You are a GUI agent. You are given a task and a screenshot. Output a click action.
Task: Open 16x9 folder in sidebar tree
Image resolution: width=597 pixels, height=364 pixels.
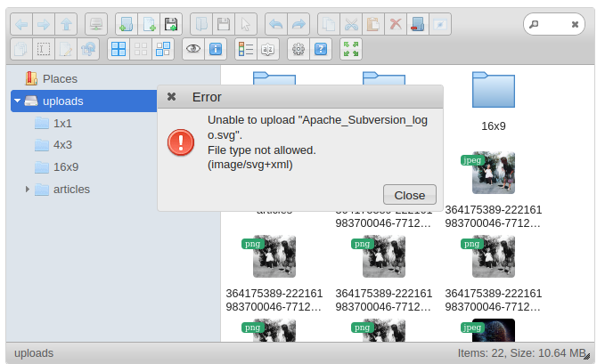[66, 167]
